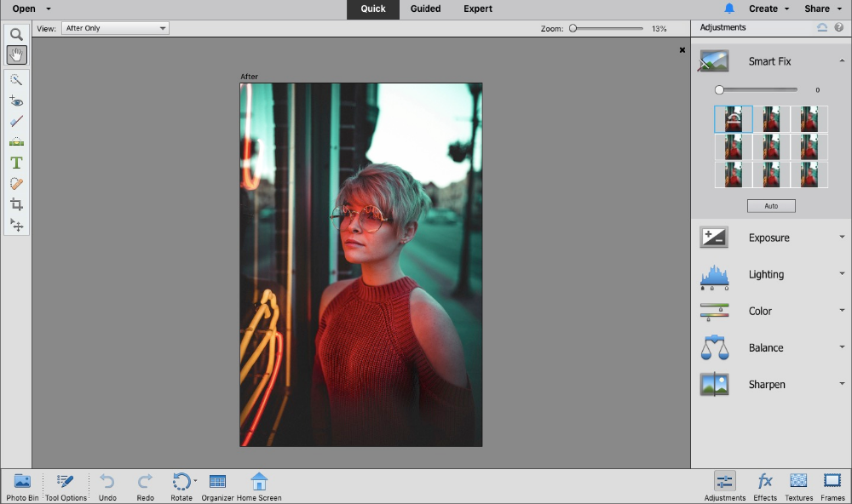Toggle the Adjustments panel button

point(725,485)
